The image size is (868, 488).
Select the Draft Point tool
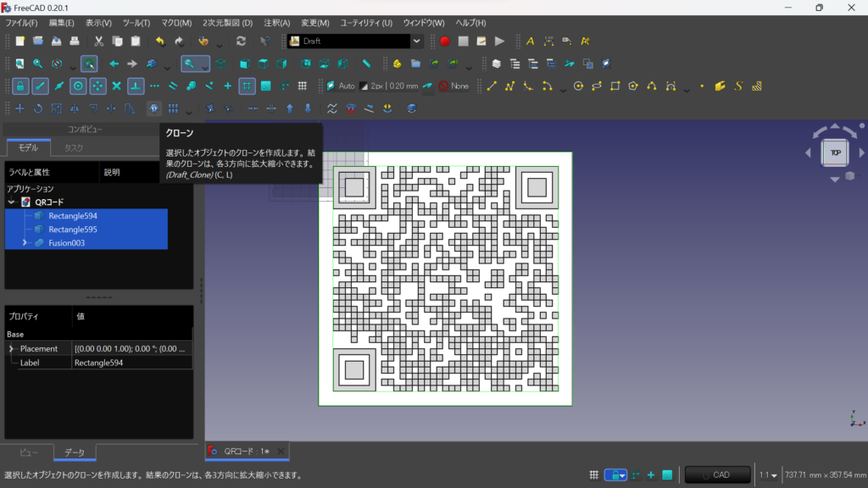[702, 86]
